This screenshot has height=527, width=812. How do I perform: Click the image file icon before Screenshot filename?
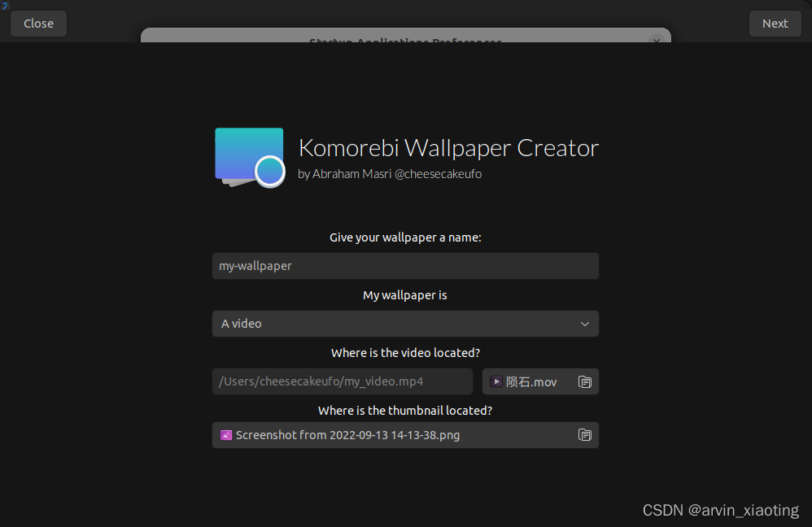[x=226, y=435]
